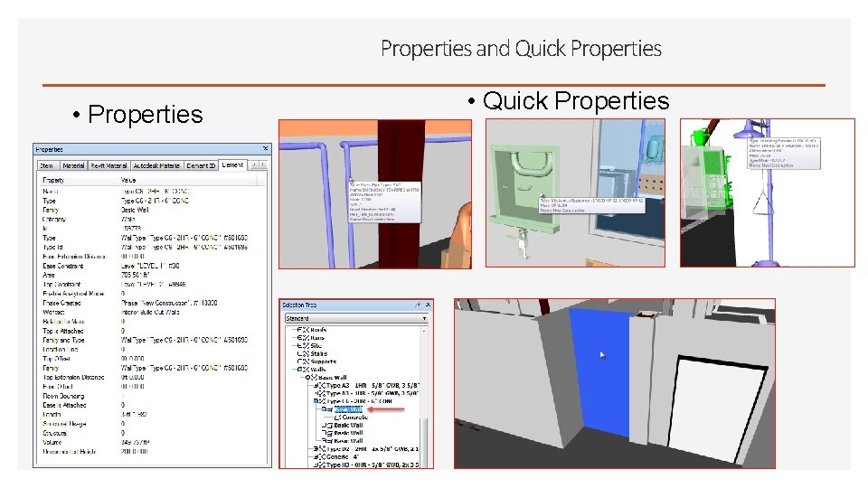Select Type A3 1HR 5/8" GWB item
The height and width of the screenshot is (488, 868).
point(373,386)
